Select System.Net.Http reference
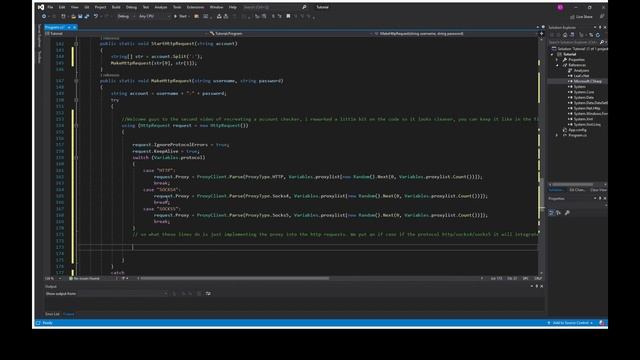 (x=587, y=109)
